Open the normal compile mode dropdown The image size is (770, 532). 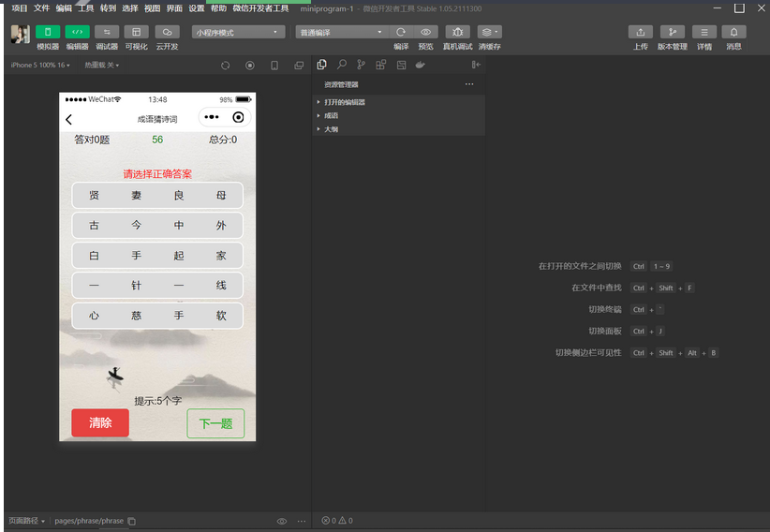point(340,32)
